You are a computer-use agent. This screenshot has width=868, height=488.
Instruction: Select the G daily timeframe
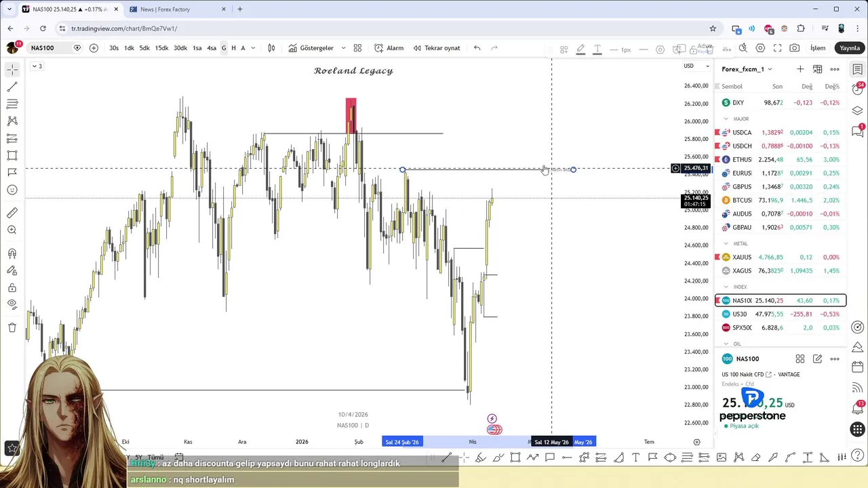click(224, 48)
